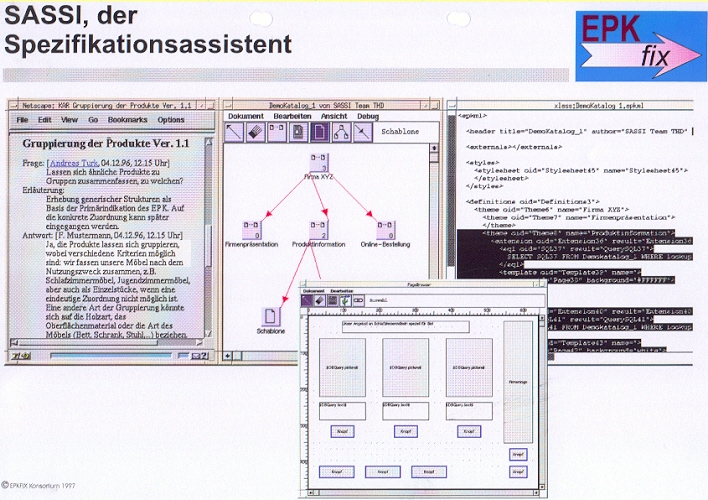
Task: Open the Options menu in Netscape
Action: pyautogui.click(x=171, y=119)
